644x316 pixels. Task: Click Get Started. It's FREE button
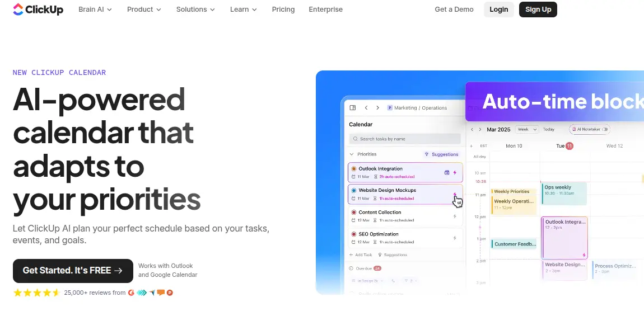point(73,271)
